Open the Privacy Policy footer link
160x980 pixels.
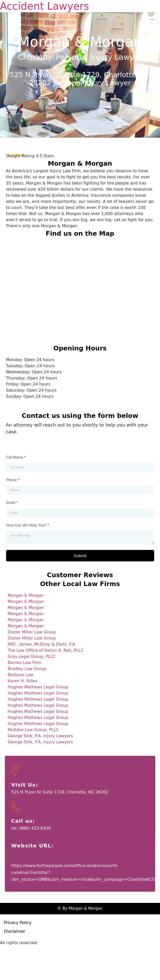[x=18, y=922]
